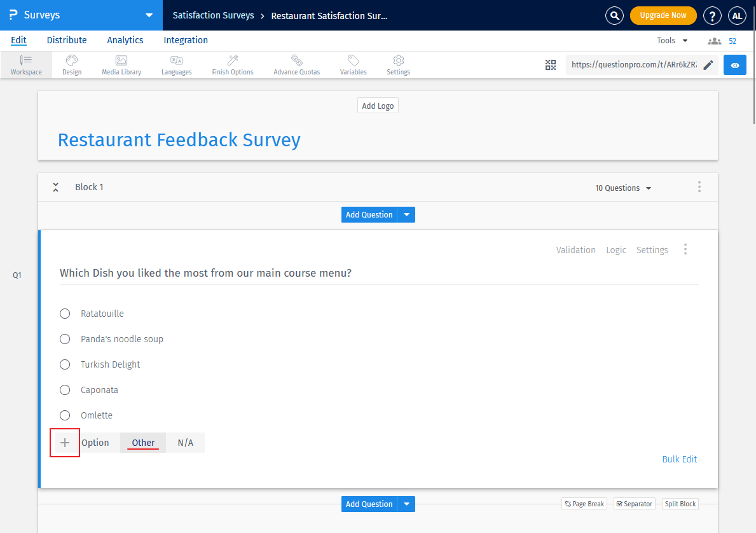Open Advance Quotas
756x533 pixels.
pos(296,64)
